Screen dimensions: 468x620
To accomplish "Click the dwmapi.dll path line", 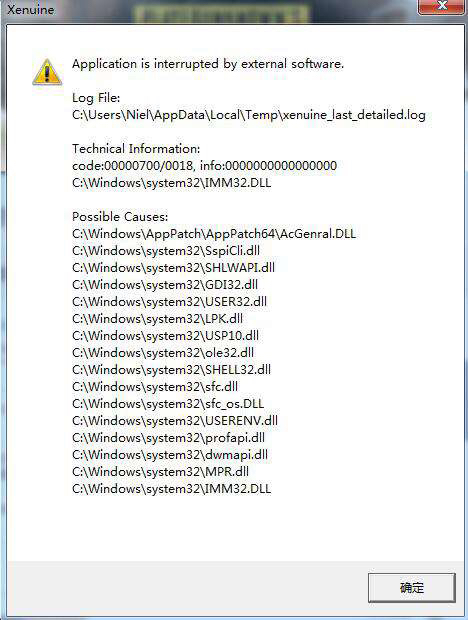I will coord(170,455).
